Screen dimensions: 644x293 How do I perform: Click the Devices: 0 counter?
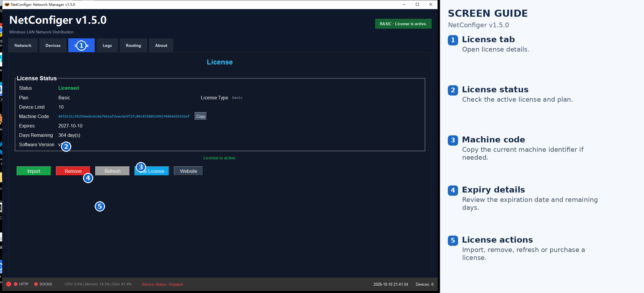coord(424,284)
